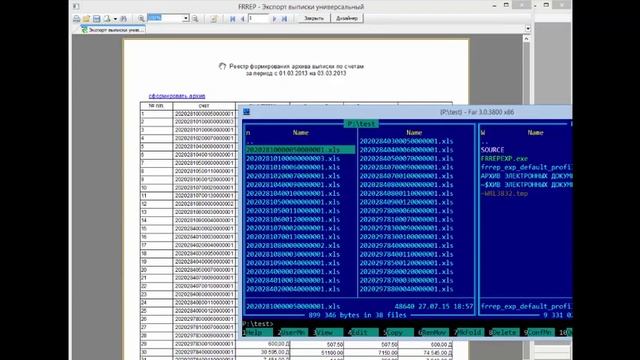
Task: Select the SOURCE folder in right Far panel
Action: [493, 150]
